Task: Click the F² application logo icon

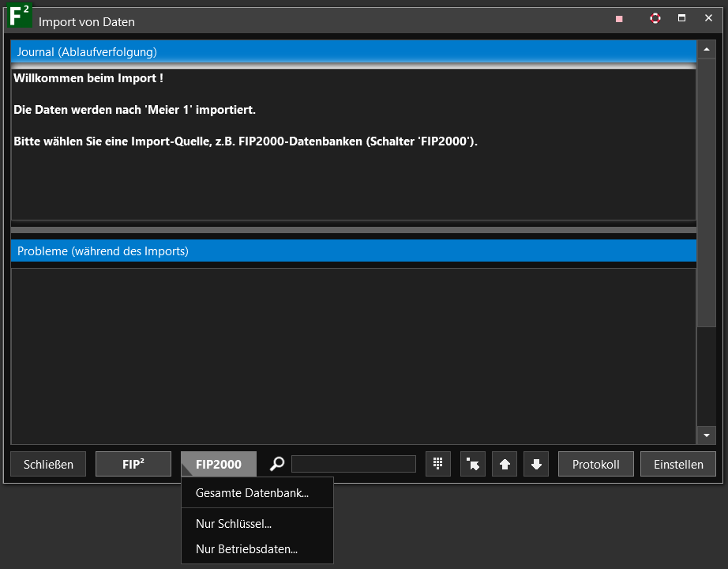Action: click(19, 17)
